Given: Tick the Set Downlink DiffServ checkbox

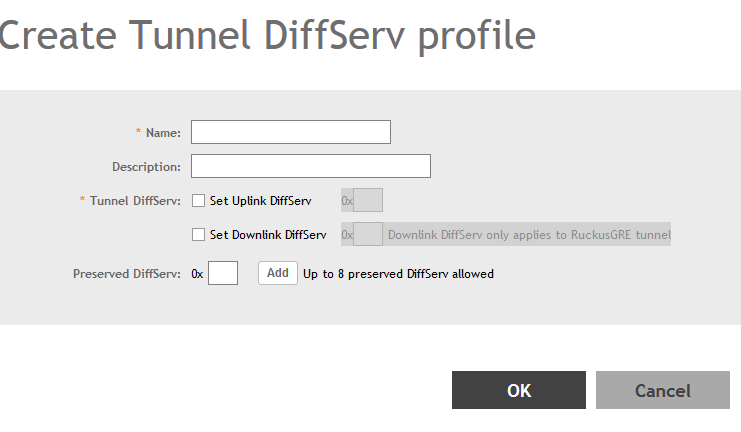Looking at the screenshot, I should 198,235.
